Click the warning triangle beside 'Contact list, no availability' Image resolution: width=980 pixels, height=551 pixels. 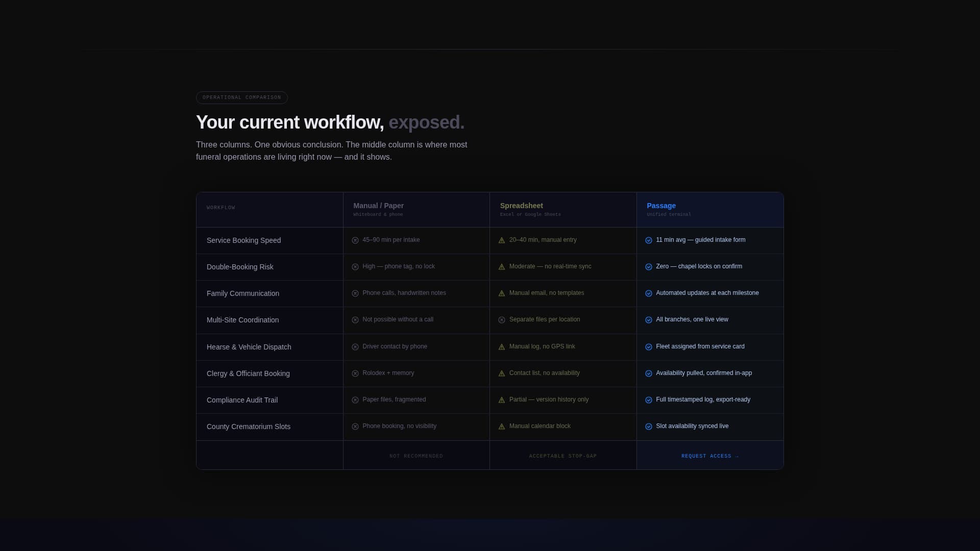click(x=502, y=373)
